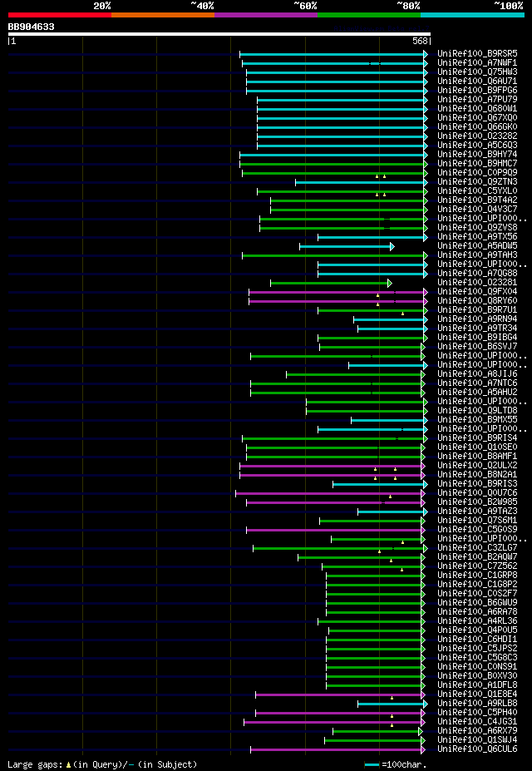The image size is (532, 771).
Task: Click the cyan 100char scale bar legend
Action: coord(372,765)
